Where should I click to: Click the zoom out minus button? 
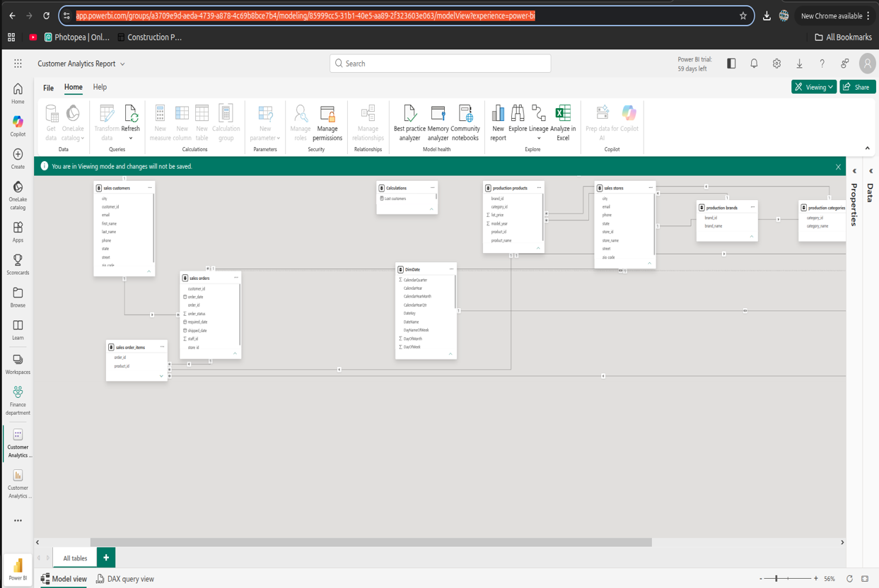(761, 579)
